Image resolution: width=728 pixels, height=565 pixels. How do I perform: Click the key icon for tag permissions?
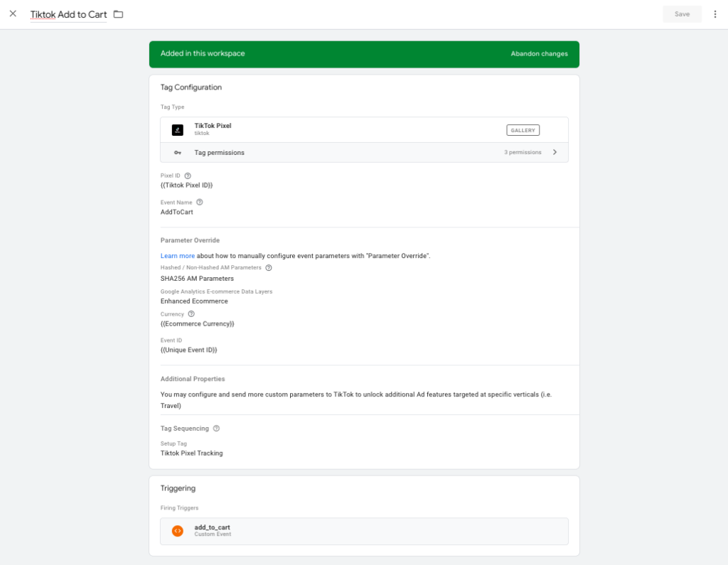coord(178,153)
